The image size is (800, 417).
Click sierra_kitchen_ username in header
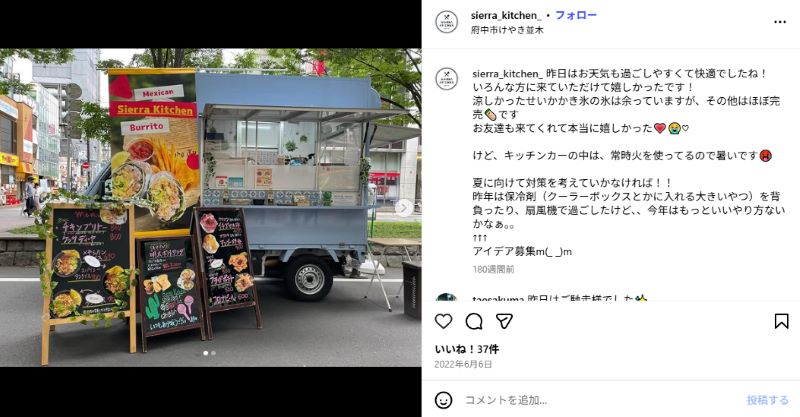coord(506,16)
